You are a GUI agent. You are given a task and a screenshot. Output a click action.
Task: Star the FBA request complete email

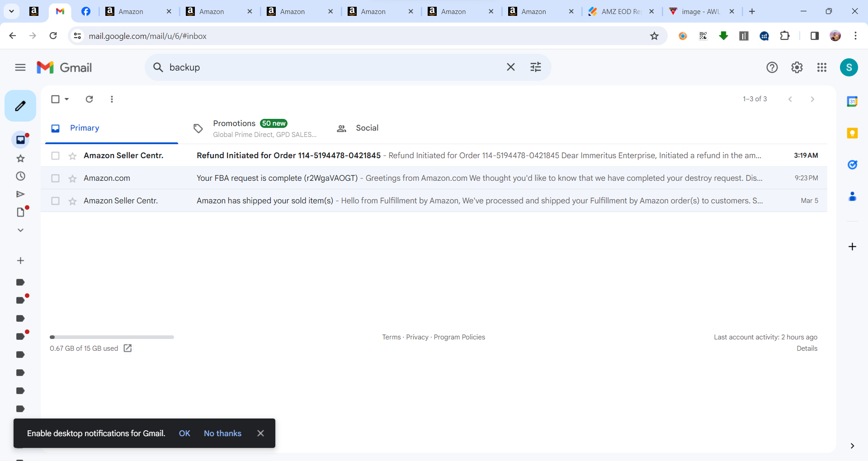point(72,179)
